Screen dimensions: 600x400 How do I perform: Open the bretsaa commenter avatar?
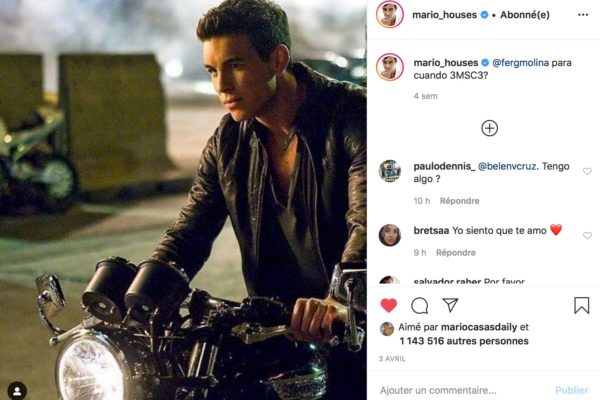pos(389,236)
